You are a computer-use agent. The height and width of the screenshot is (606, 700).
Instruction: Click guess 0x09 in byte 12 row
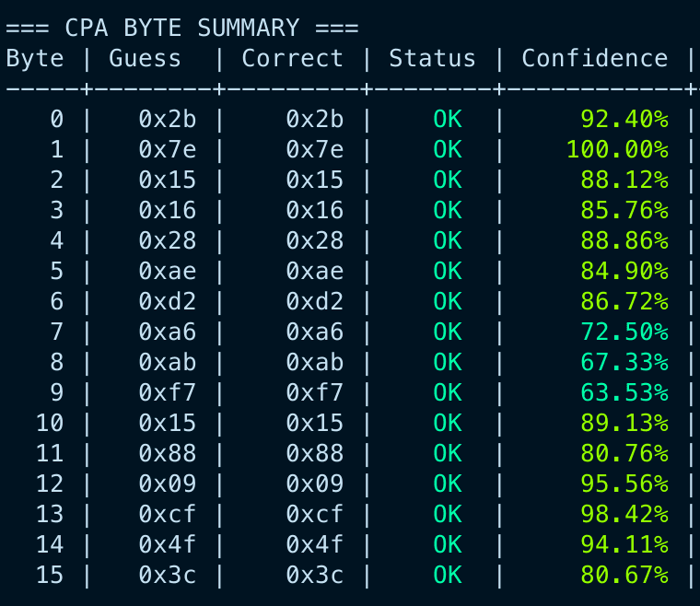(x=167, y=484)
